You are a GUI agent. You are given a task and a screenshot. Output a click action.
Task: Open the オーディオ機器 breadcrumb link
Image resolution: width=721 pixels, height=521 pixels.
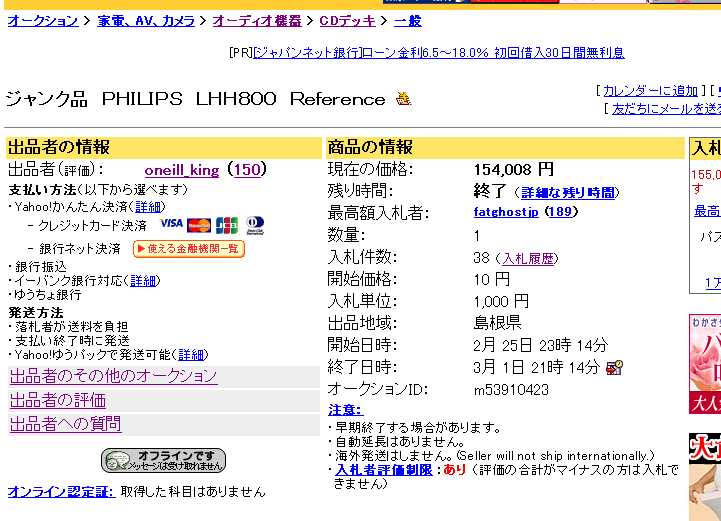tap(257, 21)
